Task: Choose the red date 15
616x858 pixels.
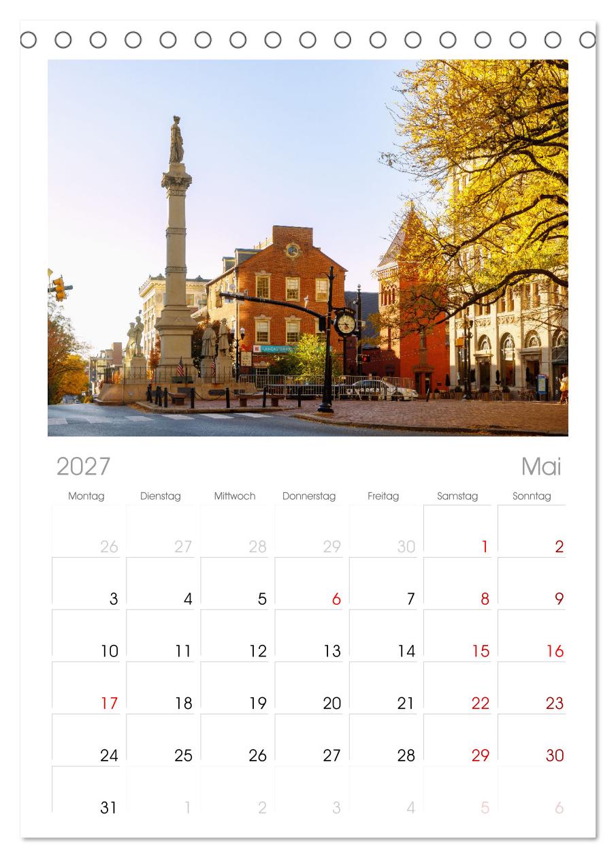Action: point(481,651)
